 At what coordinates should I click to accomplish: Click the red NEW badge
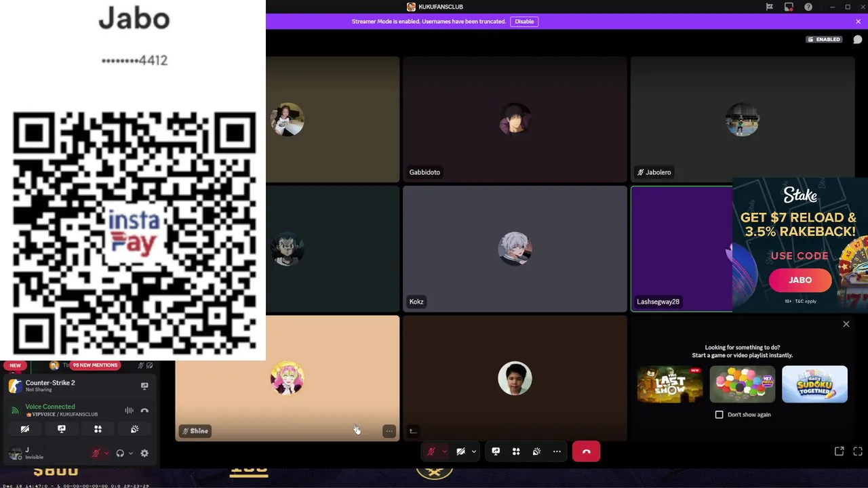(x=15, y=365)
